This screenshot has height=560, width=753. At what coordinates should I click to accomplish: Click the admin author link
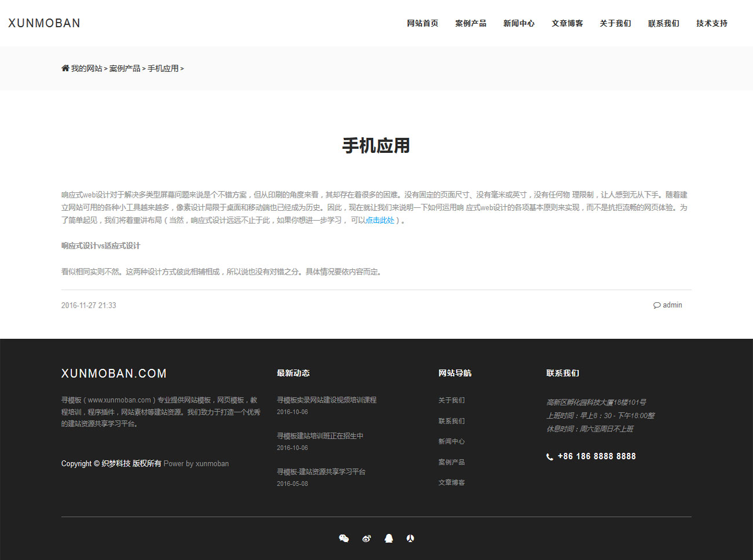tap(672, 305)
